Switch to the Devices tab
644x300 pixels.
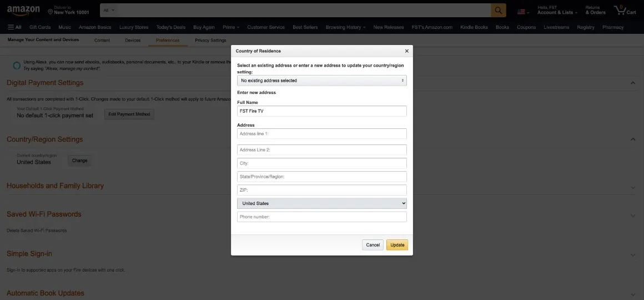pos(133,40)
